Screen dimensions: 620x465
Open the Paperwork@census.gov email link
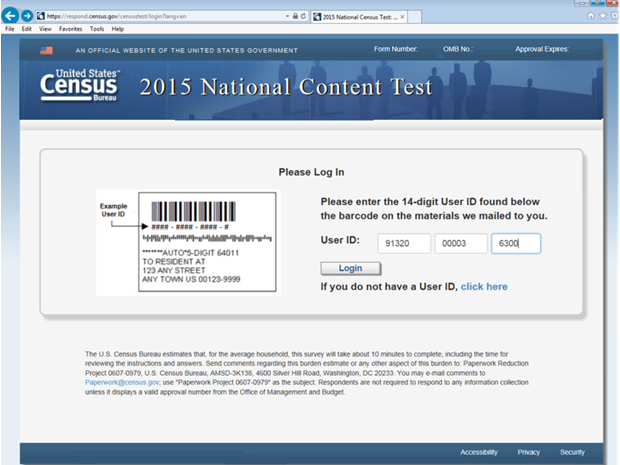(122, 382)
